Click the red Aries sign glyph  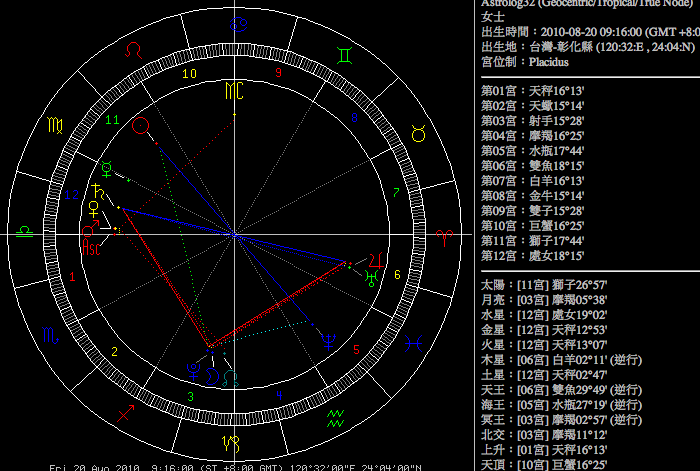pos(441,236)
